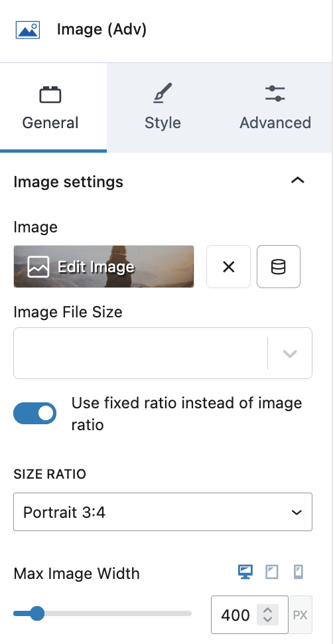
Task: Toggle off Use fixed ratio switch
Action: 35,413
